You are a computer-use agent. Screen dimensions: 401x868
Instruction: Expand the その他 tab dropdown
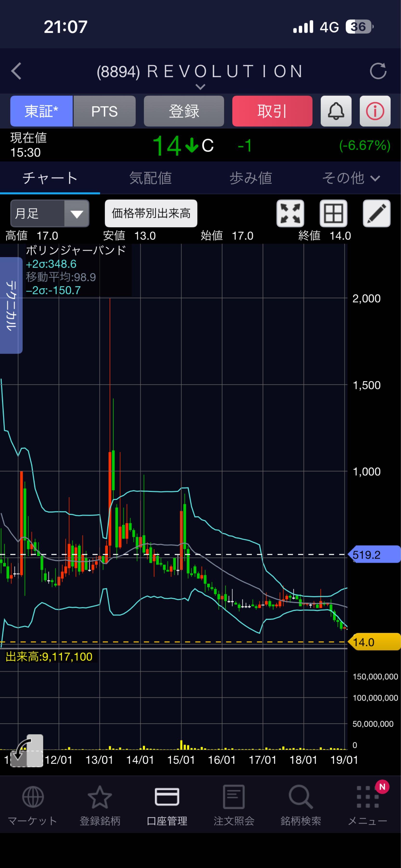pyautogui.click(x=351, y=178)
